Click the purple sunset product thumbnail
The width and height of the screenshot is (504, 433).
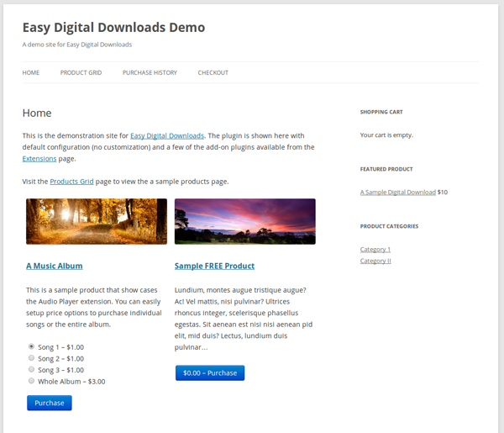245,221
